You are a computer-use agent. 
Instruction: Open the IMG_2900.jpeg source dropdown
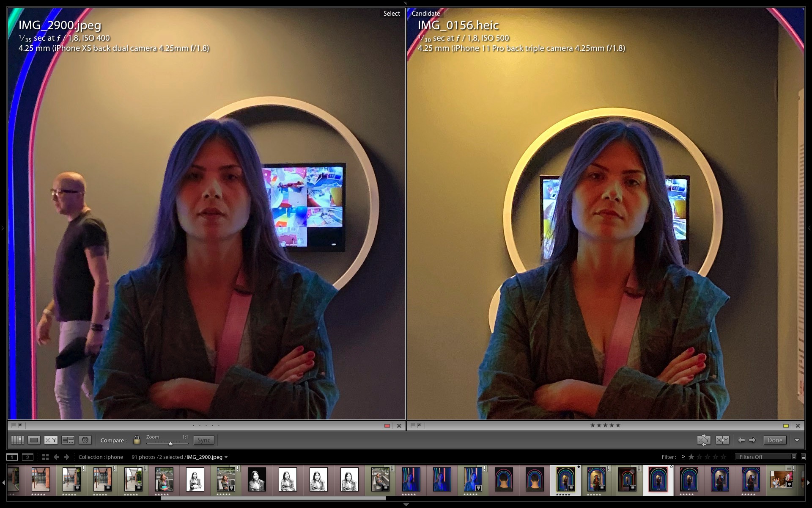[x=226, y=457]
